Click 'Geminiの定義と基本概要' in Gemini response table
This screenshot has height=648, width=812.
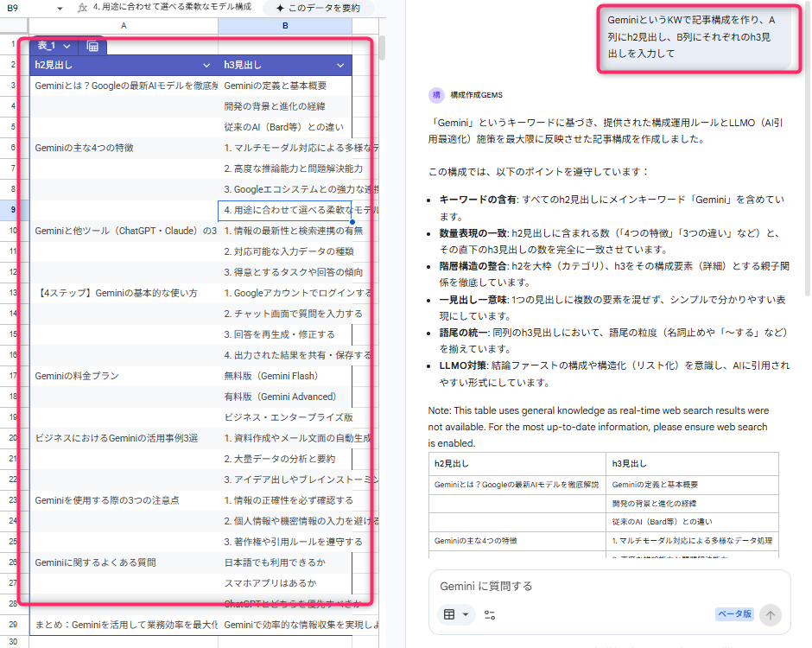(693, 485)
